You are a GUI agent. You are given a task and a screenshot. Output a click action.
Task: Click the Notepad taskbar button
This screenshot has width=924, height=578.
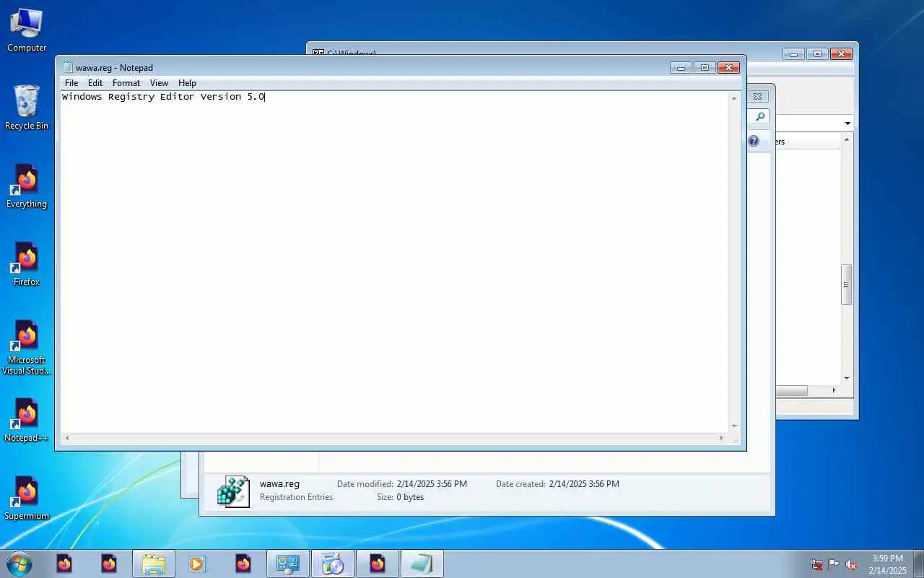pyautogui.click(x=422, y=564)
